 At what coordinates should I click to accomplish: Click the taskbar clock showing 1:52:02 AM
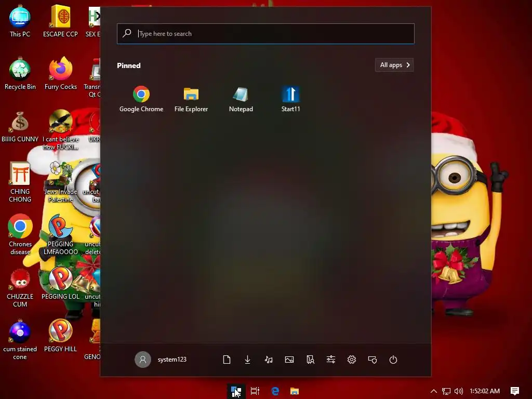(485, 391)
